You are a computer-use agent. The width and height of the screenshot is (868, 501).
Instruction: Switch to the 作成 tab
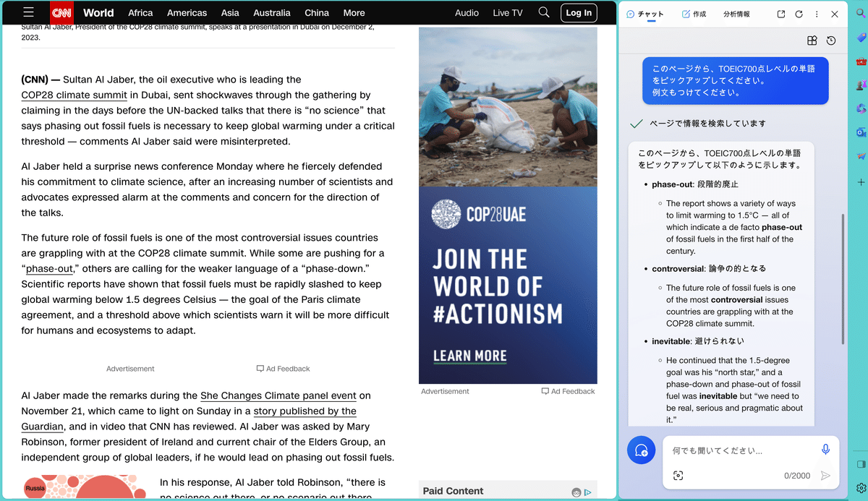click(x=694, y=14)
